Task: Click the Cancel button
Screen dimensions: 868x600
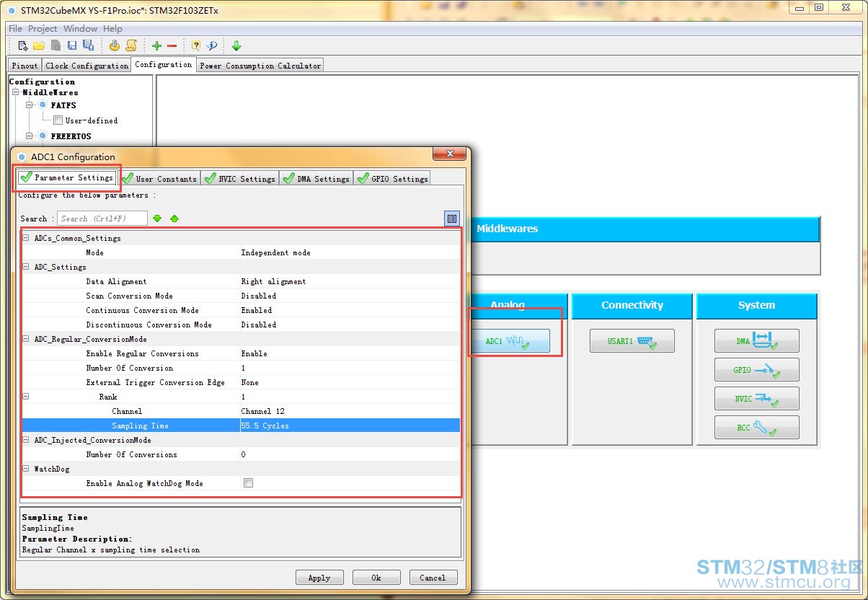Action: point(433,578)
